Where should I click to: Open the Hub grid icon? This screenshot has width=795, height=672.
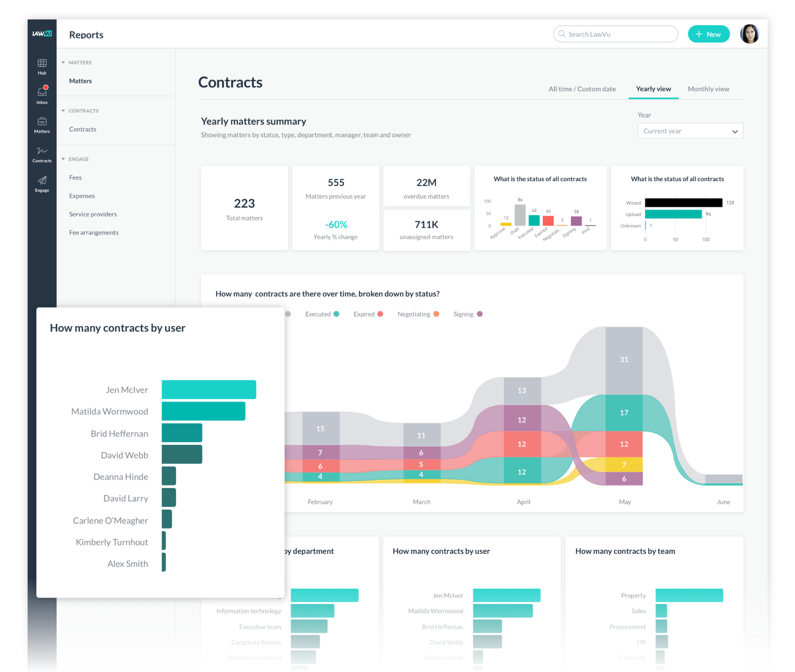42,63
